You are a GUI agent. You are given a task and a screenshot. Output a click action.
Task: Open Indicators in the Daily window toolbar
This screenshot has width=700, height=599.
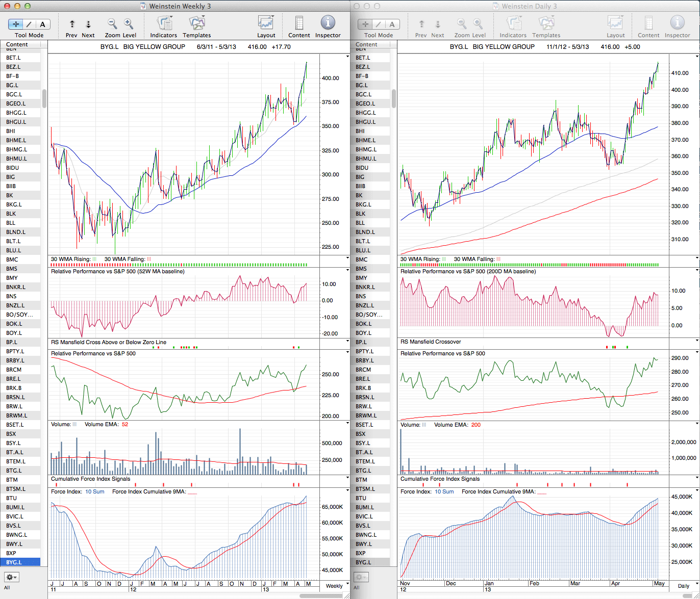click(513, 23)
